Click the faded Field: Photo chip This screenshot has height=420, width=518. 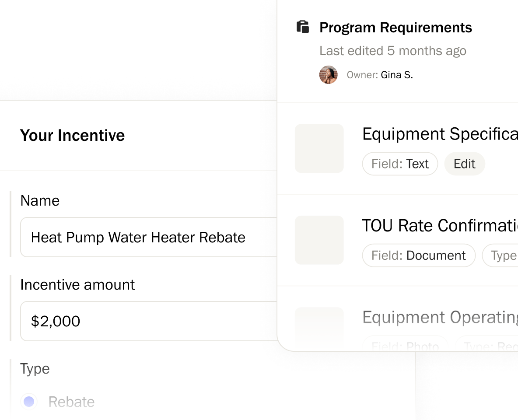(x=405, y=346)
